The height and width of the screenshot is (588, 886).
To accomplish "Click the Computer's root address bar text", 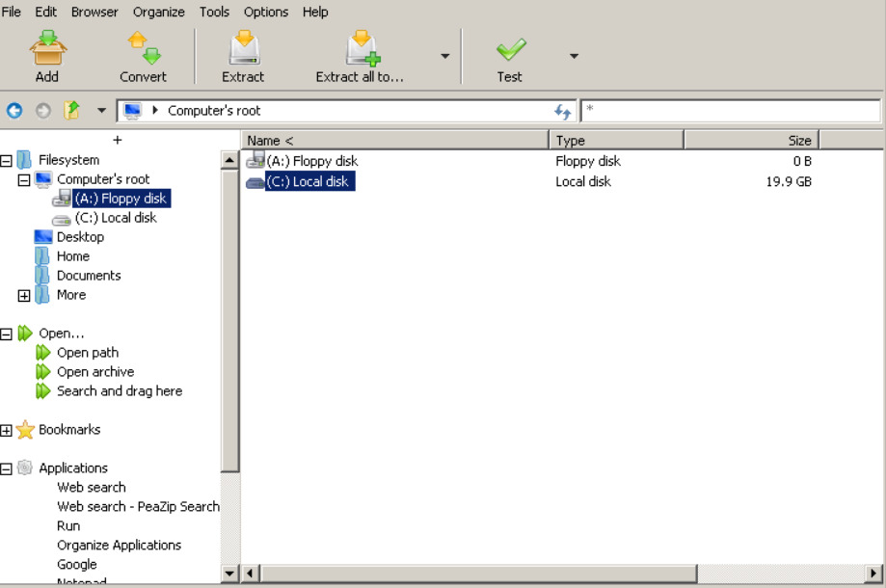I will 214,111.
